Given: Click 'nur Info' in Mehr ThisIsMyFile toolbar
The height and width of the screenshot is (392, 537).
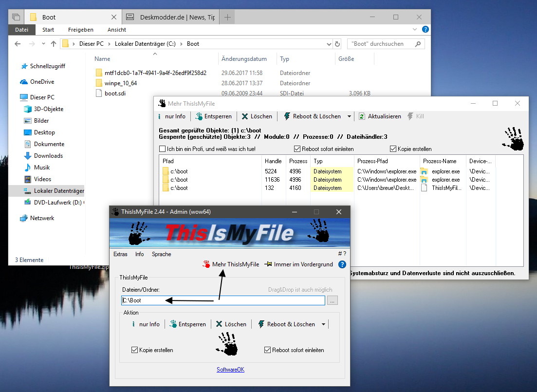Looking at the screenshot, I should 172,116.
